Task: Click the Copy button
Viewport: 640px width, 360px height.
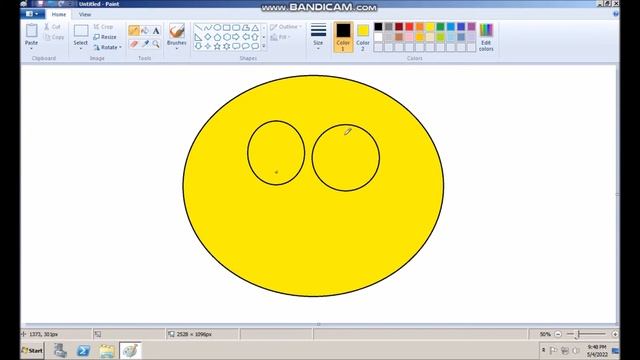Action: [x=54, y=37]
